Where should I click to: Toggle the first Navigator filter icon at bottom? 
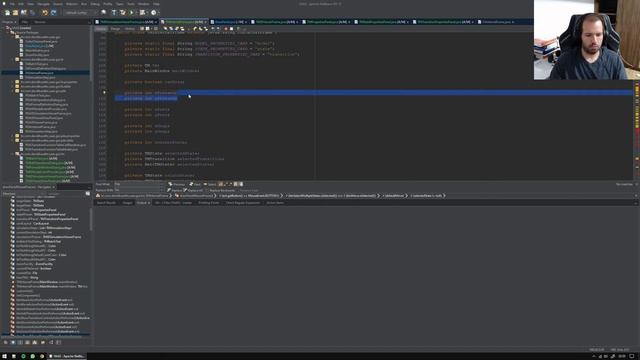6,342
